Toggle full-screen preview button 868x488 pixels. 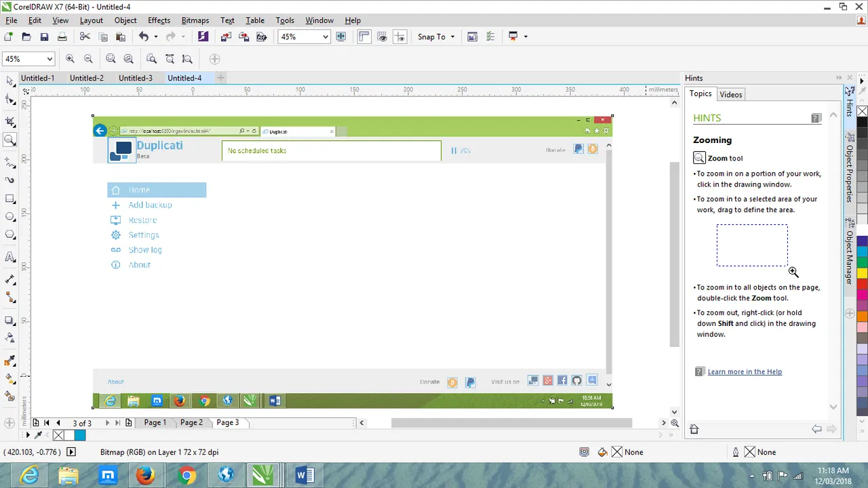pos(341,37)
